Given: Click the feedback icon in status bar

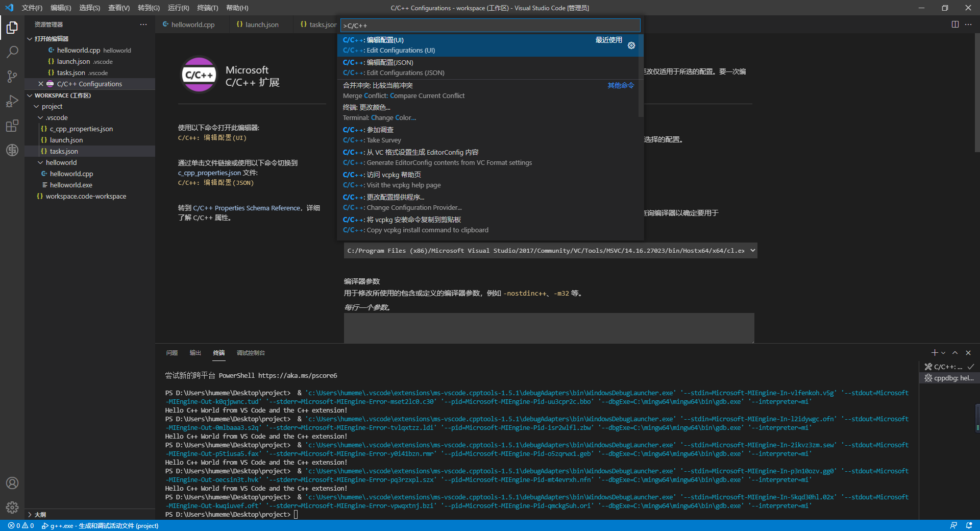Looking at the screenshot, I should coord(953,525).
